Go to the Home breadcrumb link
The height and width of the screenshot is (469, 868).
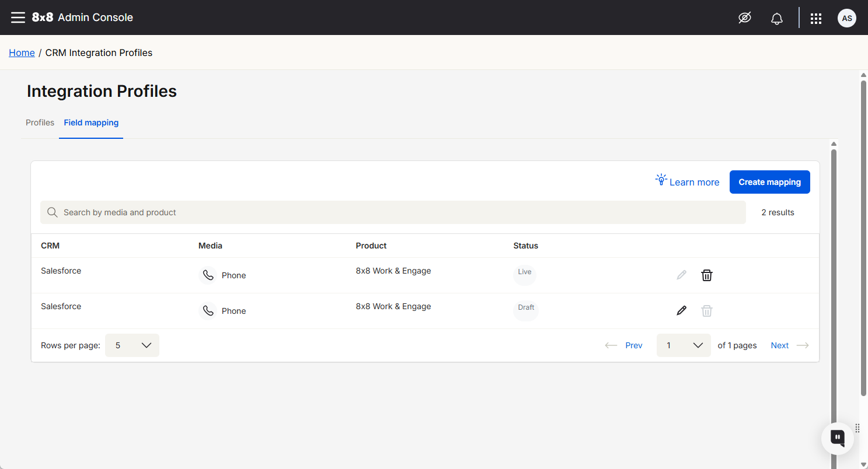point(22,52)
